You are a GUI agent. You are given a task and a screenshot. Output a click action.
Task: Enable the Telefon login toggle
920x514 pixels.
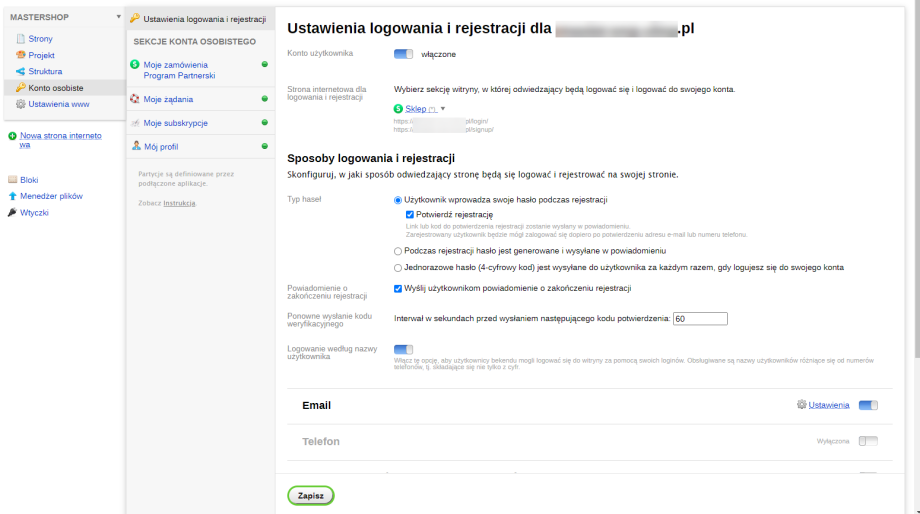(868, 441)
